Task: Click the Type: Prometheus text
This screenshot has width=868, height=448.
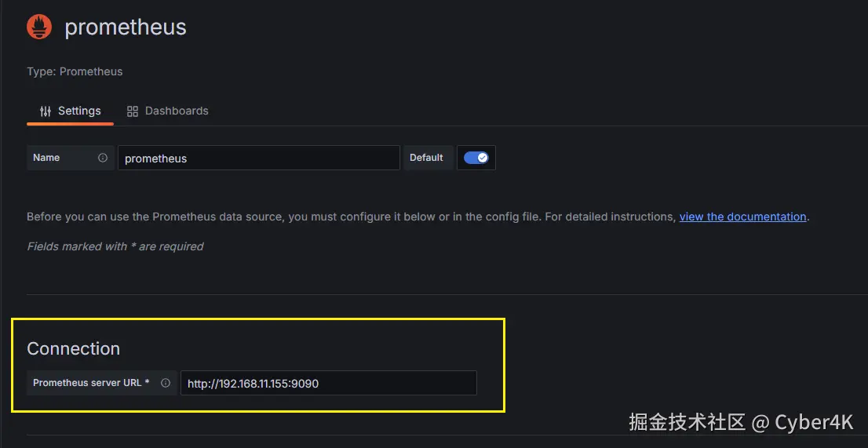Action: pos(75,71)
